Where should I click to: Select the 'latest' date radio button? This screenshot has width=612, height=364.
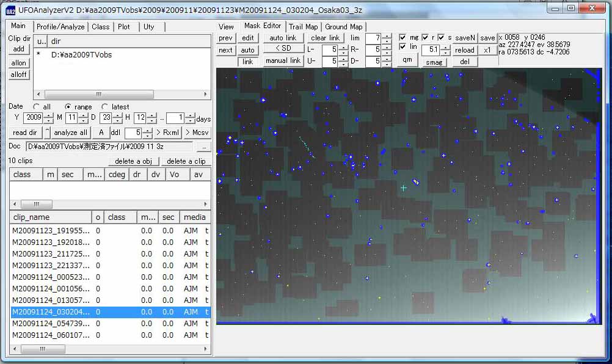pyautogui.click(x=105, y=107)
